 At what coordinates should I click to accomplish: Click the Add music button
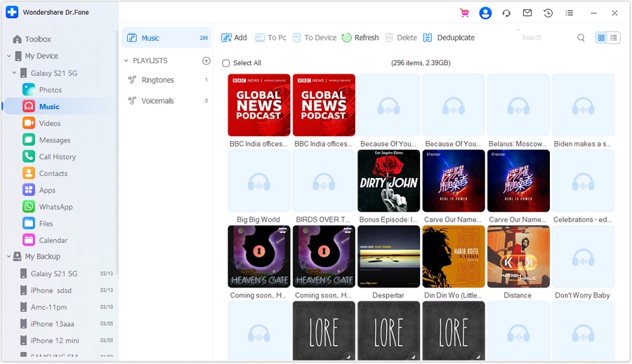(234, 37)
